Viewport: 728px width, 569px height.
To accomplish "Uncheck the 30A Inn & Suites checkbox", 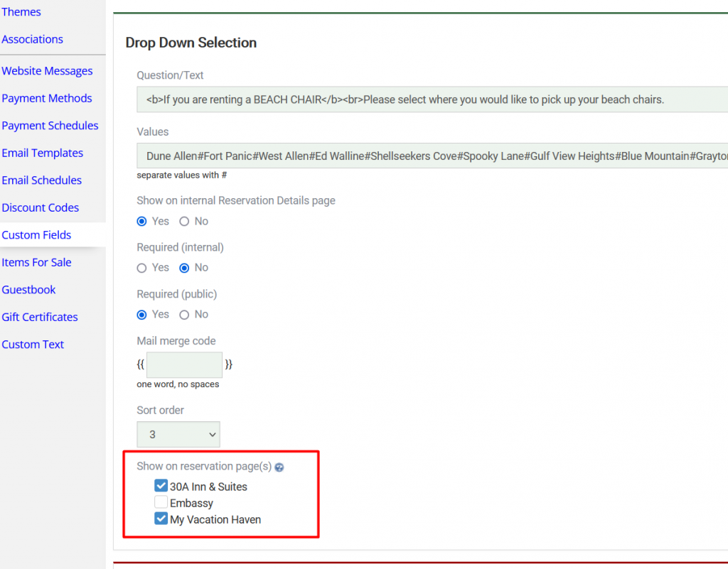I will [161, 487].
